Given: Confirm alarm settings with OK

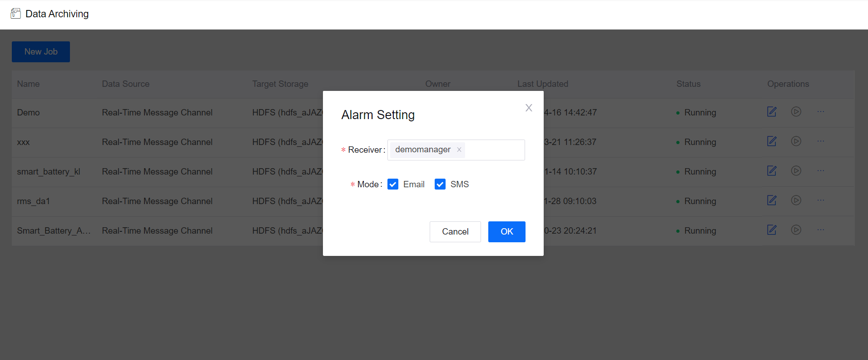Looking at the screenshot, I should tap(507, 232).
